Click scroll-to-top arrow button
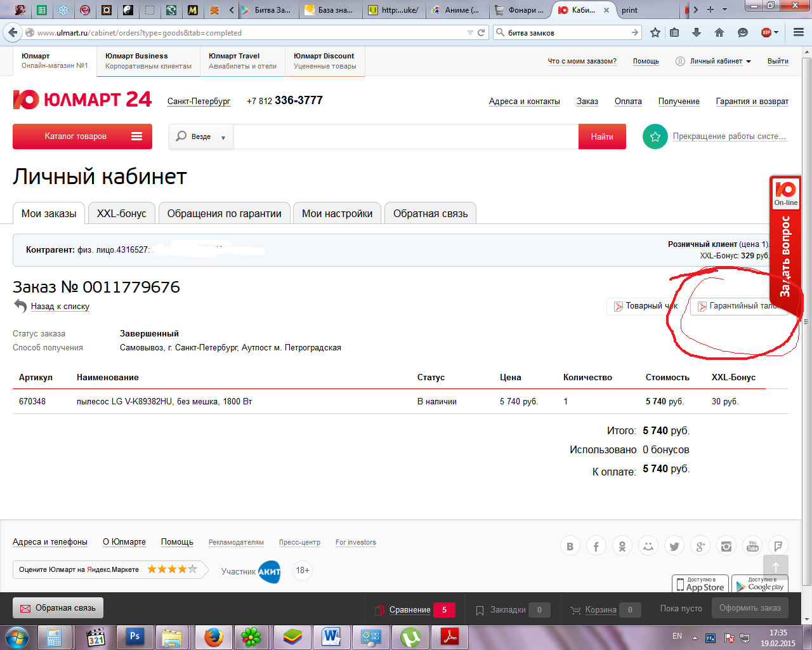This screenshot has width=812, height=650. click(x=776, y=567)
